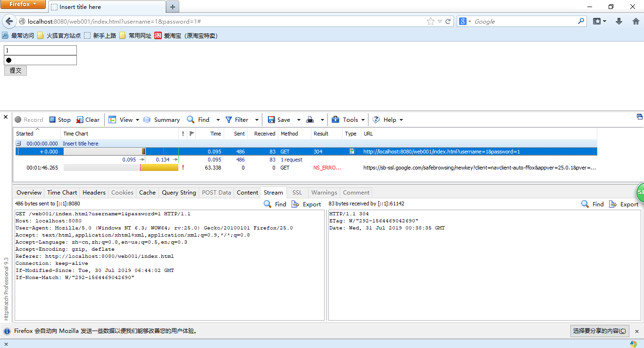Expand the dropdown arrow next to toolbar Find
This screenshot has width=644, height=348.
pos(218,120)
